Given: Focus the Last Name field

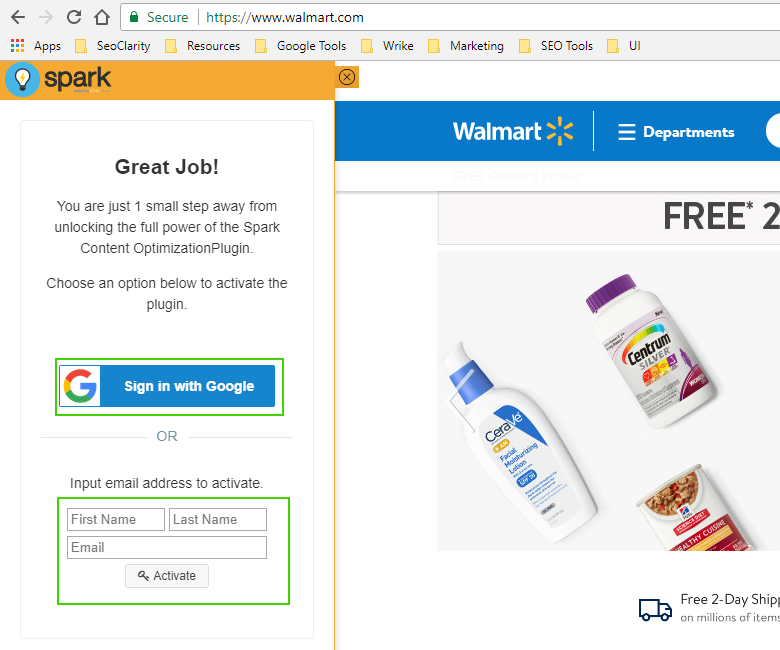Looking at the screenshot, I should click(x=218, y=519).
